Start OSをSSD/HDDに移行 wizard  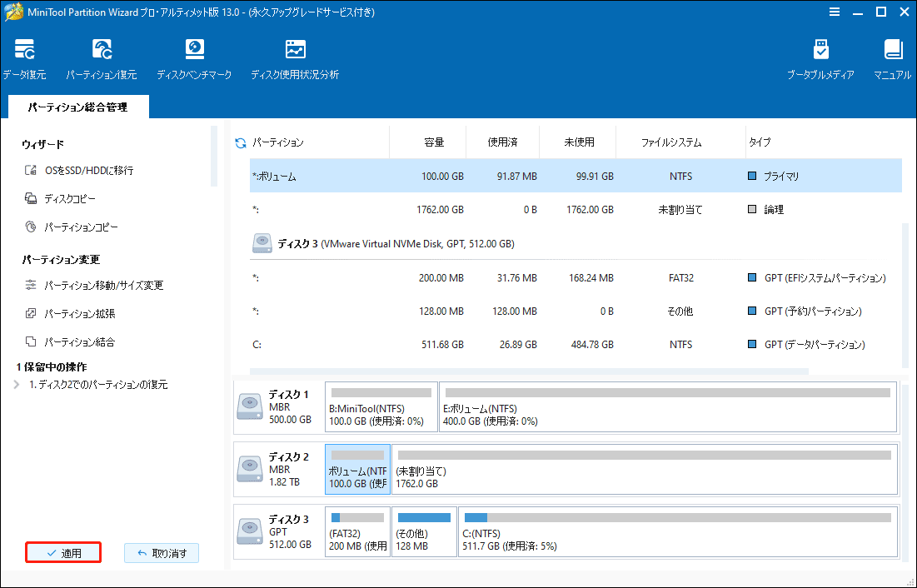point(88,171)
